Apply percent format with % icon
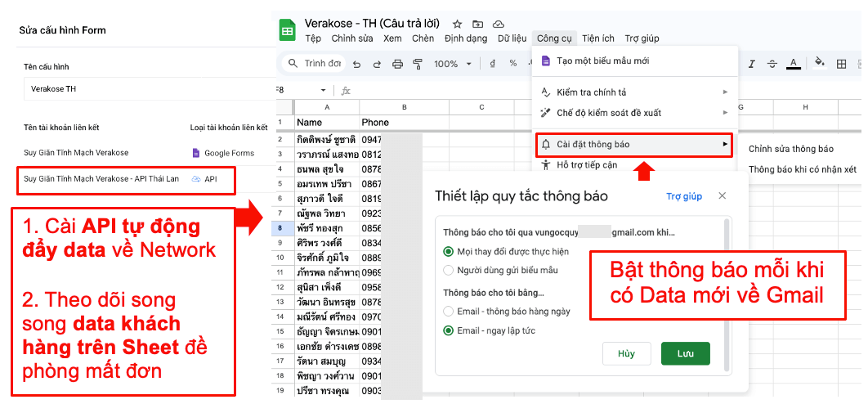 pyautogui.click(x=513, y=63)
